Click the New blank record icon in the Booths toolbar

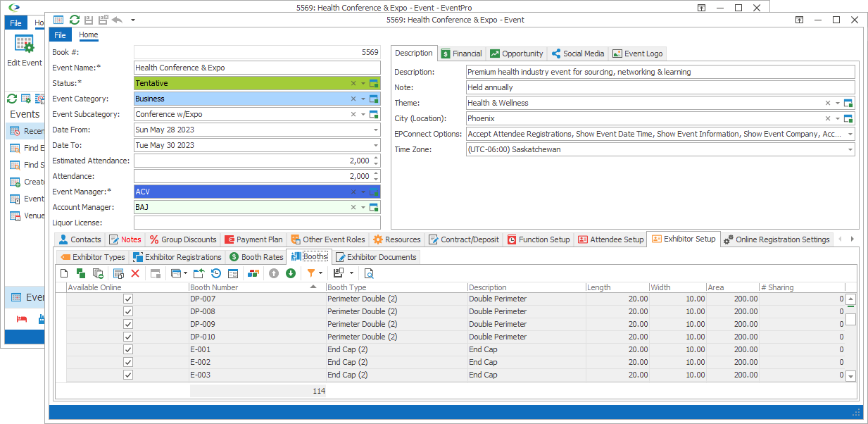(x=64, y=273)
